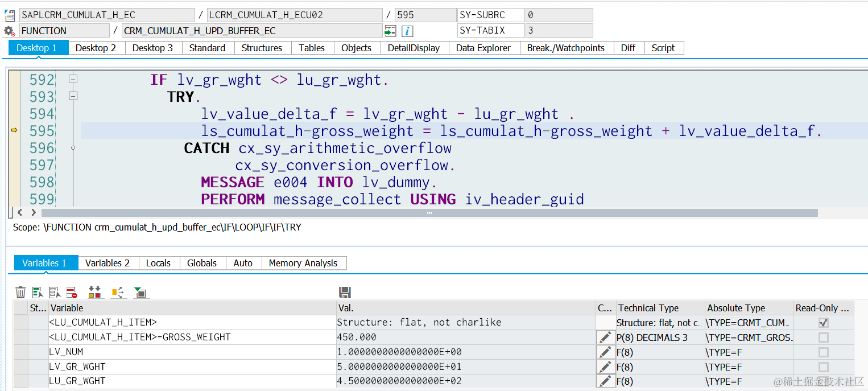Click the CRM_CUMULAT_H_UPD_BUFFER_EC function name field
This screenshot has height=391, width=868.
252,31
